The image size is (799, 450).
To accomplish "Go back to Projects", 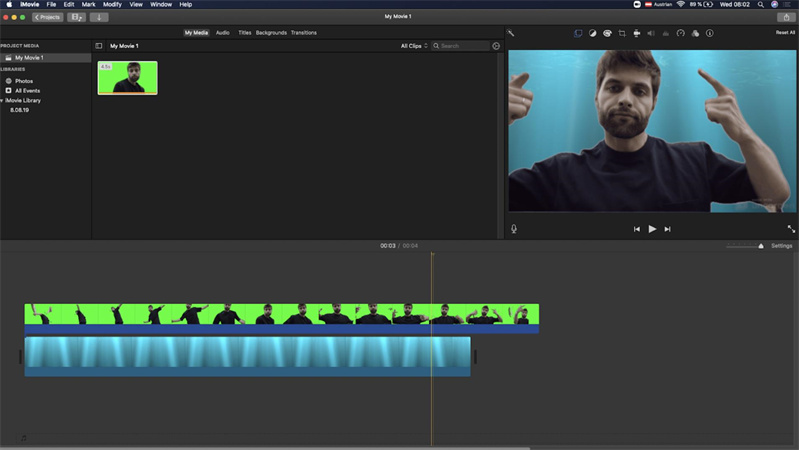I will point(47,17).
